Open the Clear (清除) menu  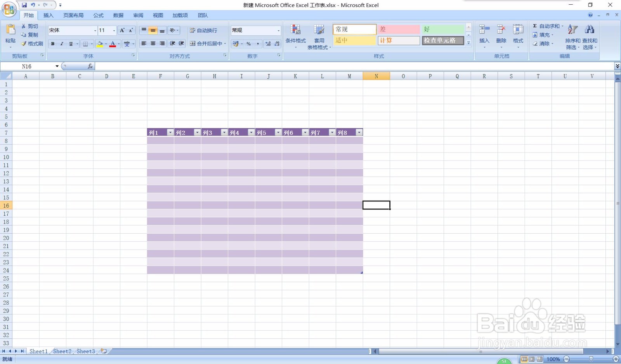coord(543,44)
